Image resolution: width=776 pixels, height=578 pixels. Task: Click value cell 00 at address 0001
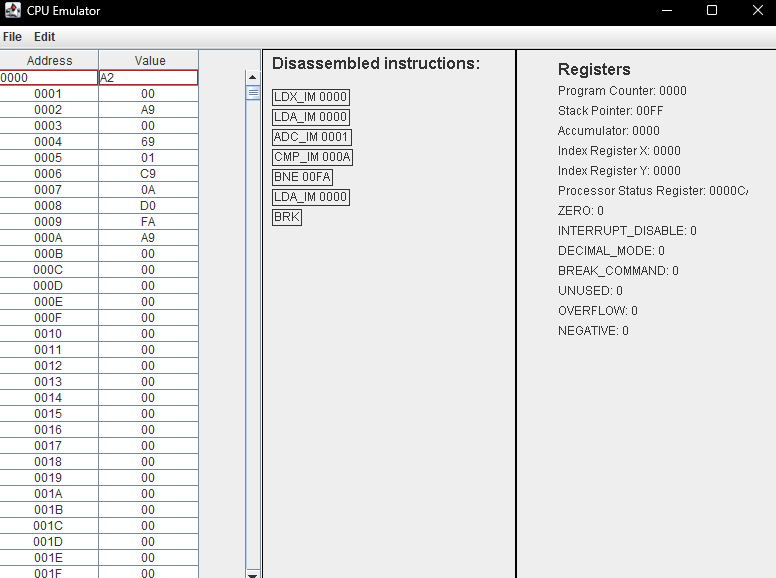[x=148, y=94]
